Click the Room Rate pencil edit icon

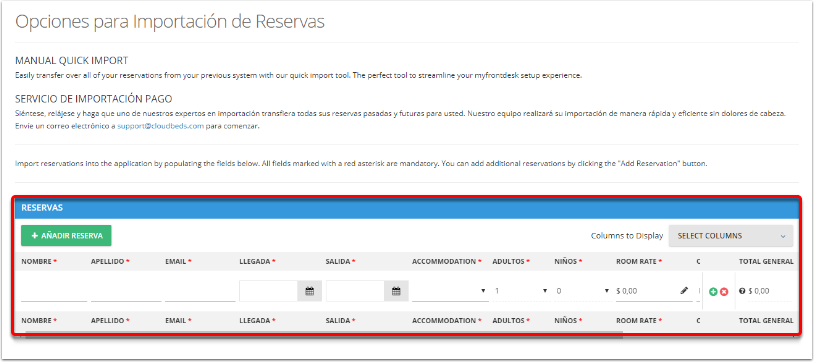pos(684,291)
